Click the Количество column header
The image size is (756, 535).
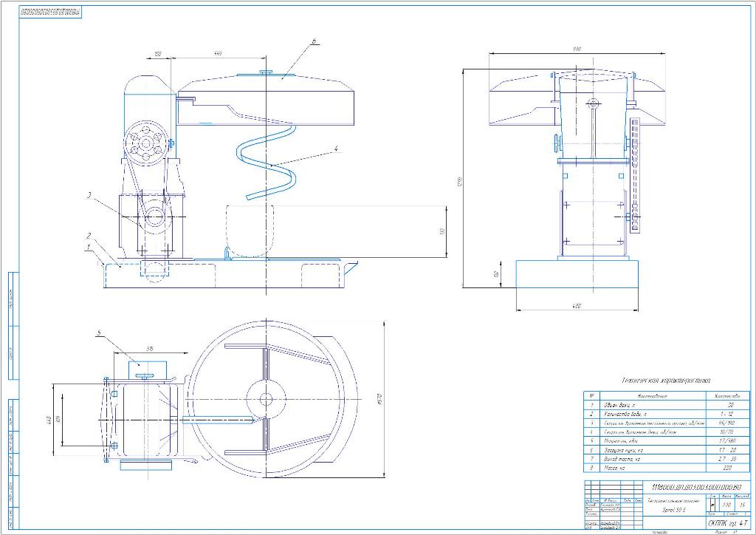tap(729, 395)
